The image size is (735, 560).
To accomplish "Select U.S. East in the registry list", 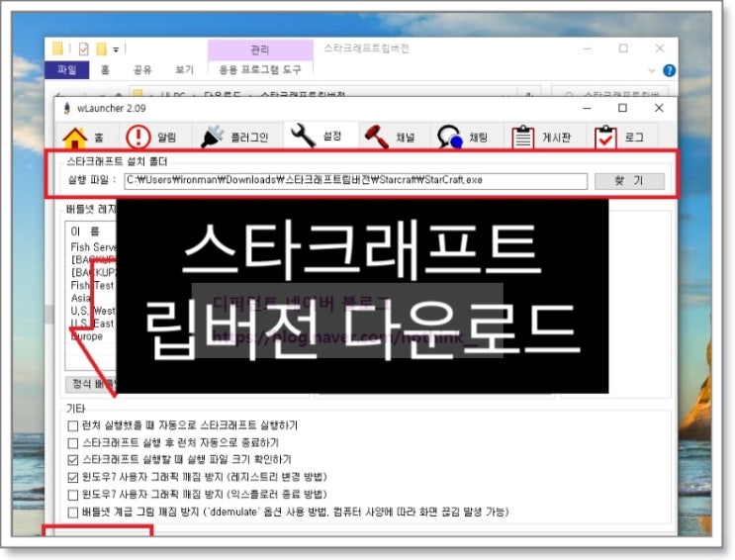I will 92,324.
